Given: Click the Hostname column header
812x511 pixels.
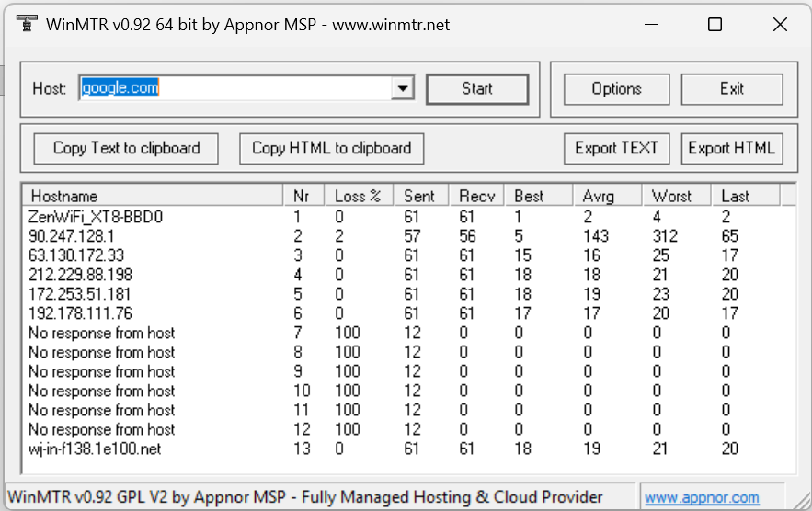Looking at the screenshot, I should pos(154,196).
